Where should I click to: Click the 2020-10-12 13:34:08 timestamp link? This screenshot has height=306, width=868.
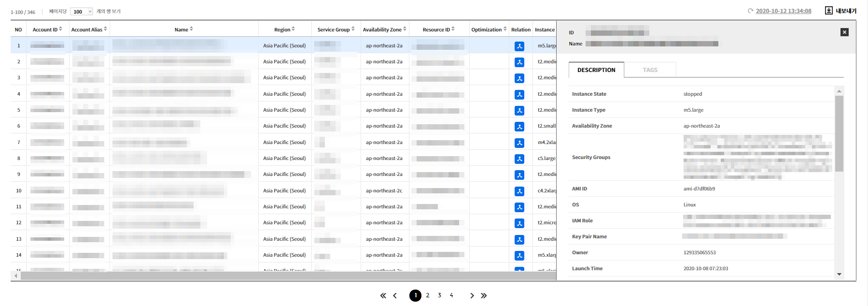click(783, 11)
